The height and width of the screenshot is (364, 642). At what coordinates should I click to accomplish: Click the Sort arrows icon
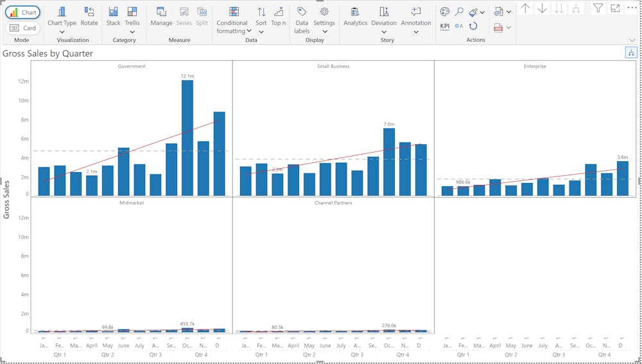[261, 12]
